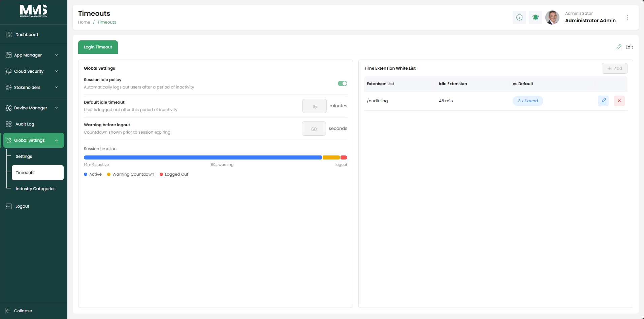Expand the Cloud Security chevron
Image resolution: width=644 pixels, height=319 pixels.
tap(56, 71)
